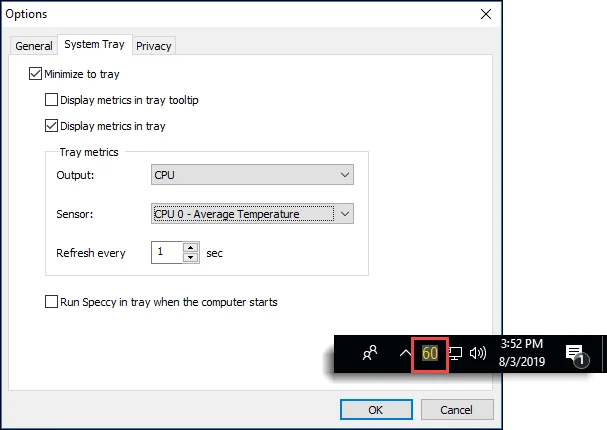Show hidden tray icons chevron
Screen dimensions: 607x430
(x=405, y=353)
